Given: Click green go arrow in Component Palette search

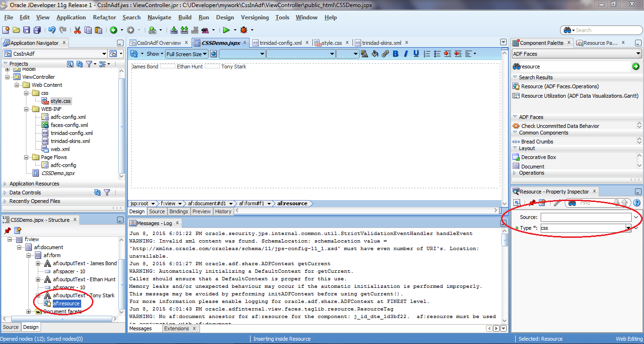Looking at the screenshot, I should coord(636,67).
